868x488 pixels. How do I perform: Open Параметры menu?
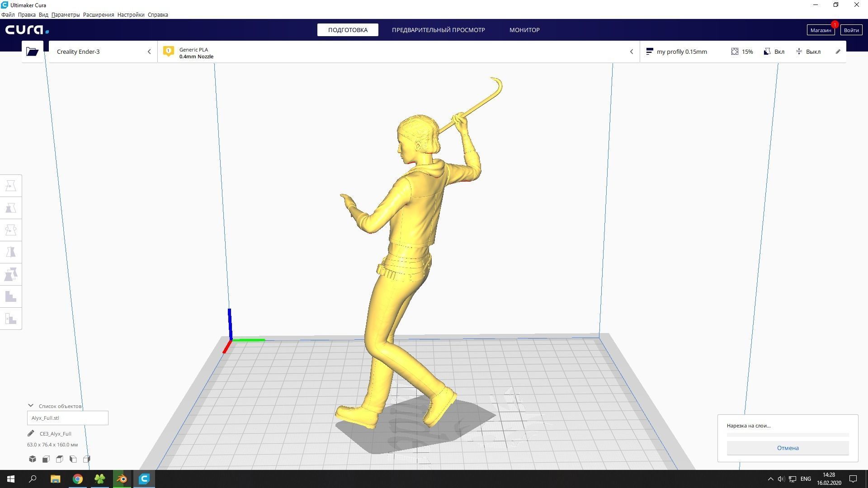(66, 15)
